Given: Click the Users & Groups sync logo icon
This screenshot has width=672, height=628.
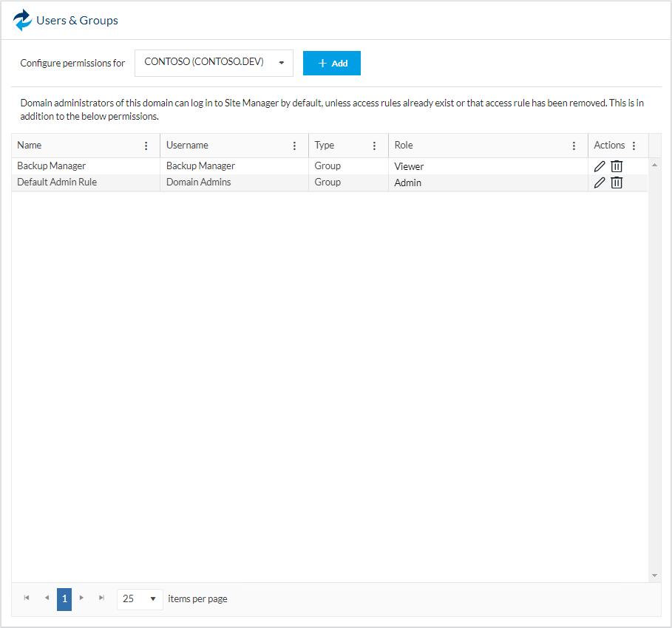Looking at the screenshot, I should (23, 20).
